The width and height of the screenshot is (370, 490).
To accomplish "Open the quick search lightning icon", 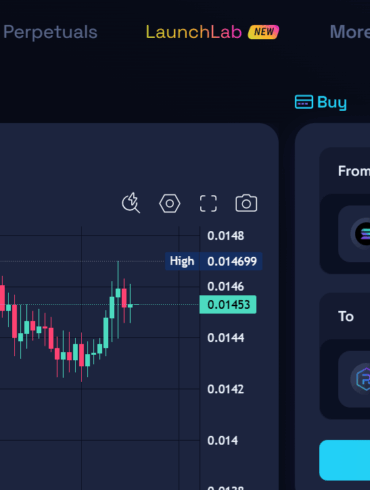I will [x=131, y=203].
